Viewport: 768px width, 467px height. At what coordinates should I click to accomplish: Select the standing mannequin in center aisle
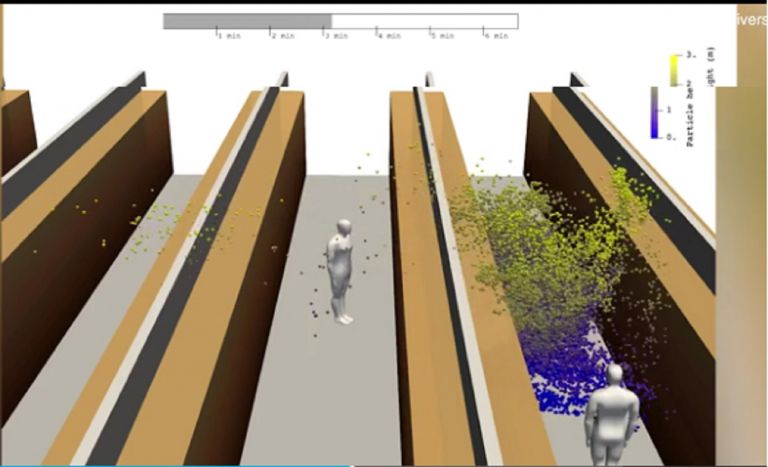pos(340,271)
